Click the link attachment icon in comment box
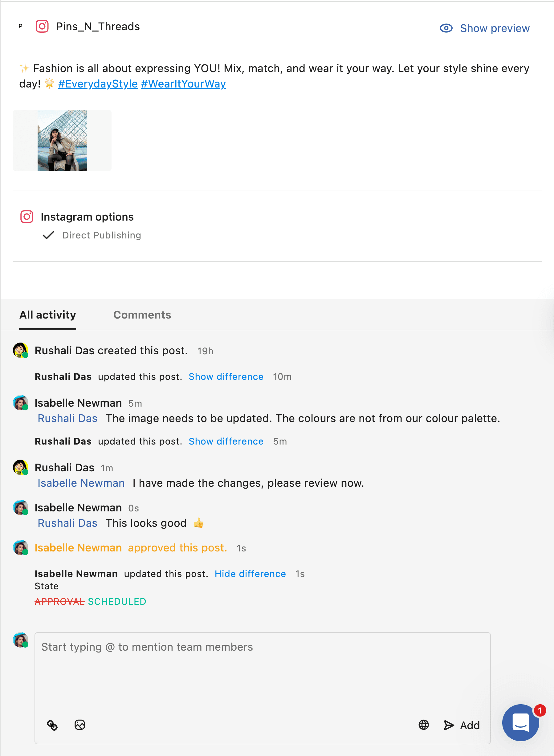The width and height of the screenshot is (554, 756). point(52,725)
